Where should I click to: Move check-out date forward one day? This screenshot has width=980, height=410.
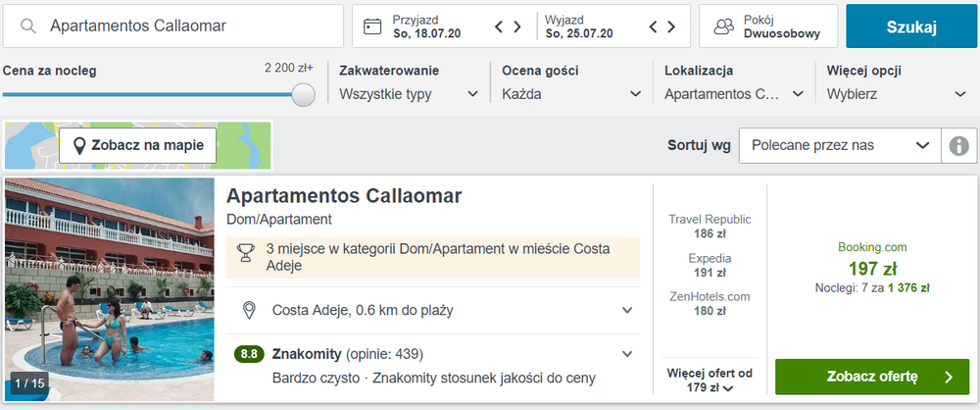(x=670, y=26)
